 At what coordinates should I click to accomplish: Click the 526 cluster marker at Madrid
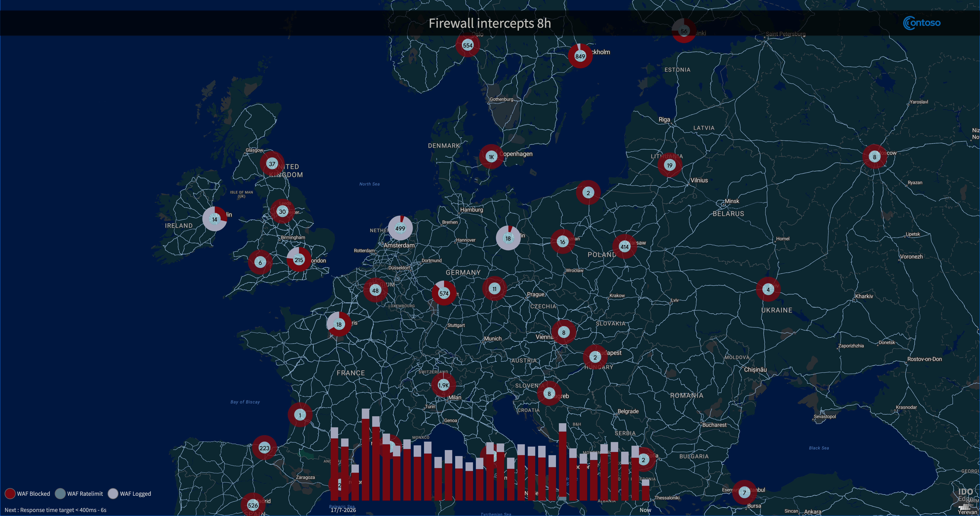click(x=253, y=505)
